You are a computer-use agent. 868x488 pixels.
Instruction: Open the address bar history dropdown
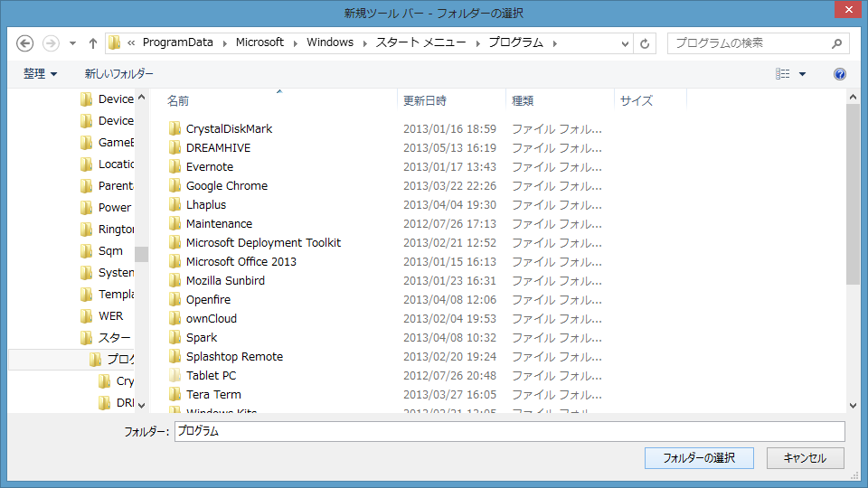[625, 43]
